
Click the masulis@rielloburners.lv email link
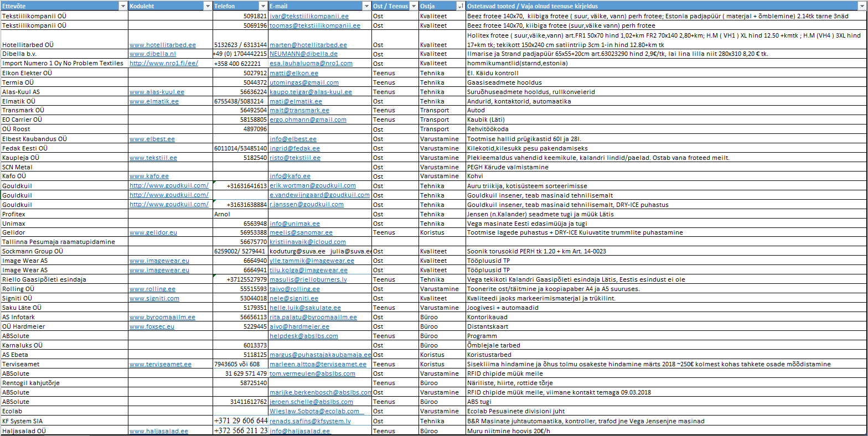tap(308, 279)
